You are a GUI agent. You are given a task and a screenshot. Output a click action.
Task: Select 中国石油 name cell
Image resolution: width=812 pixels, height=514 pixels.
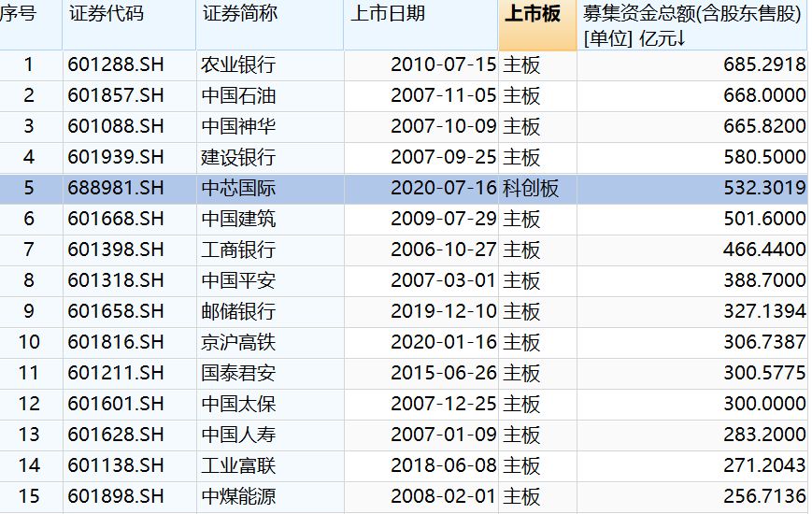[x=270, y=96]
